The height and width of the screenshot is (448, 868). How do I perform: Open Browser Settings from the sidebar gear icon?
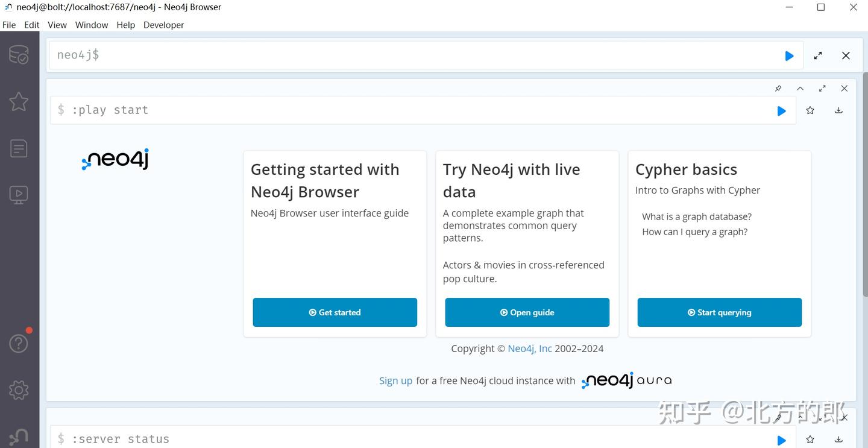pyautogui.click(x=19, y=390)
